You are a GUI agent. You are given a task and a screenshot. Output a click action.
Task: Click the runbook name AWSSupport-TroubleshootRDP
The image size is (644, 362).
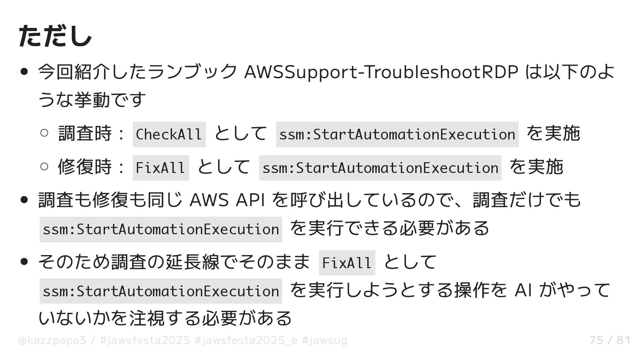pos(381,72)
